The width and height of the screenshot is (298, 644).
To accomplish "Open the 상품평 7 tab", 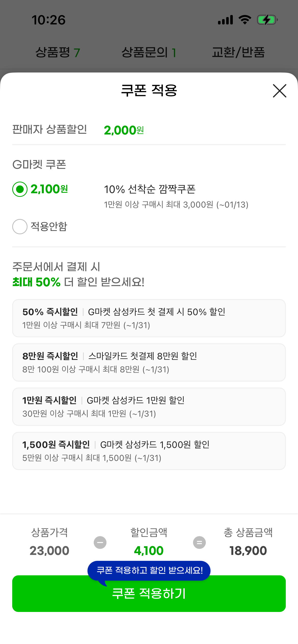I will pos(58,53).
